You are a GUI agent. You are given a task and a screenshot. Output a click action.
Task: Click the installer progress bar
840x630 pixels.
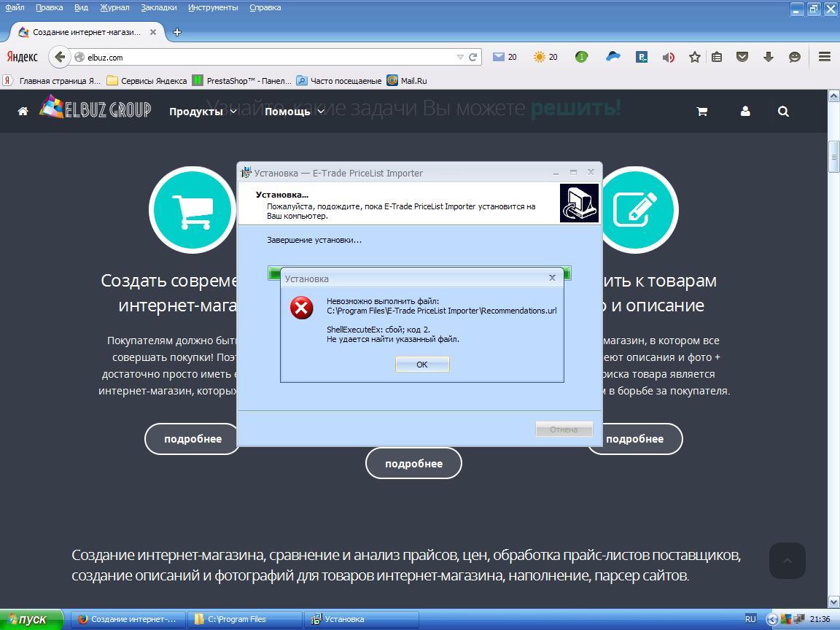419,273
